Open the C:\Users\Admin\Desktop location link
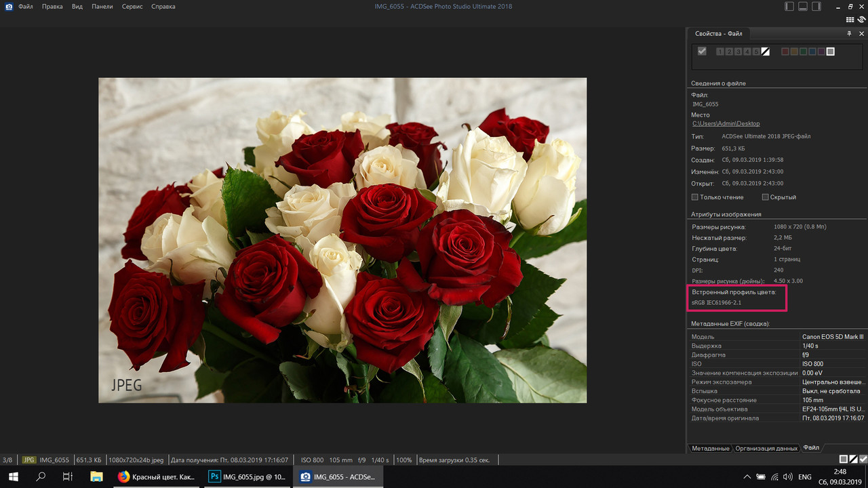Image resolution: width=868 pixels, height=488 pixels. 726,124
